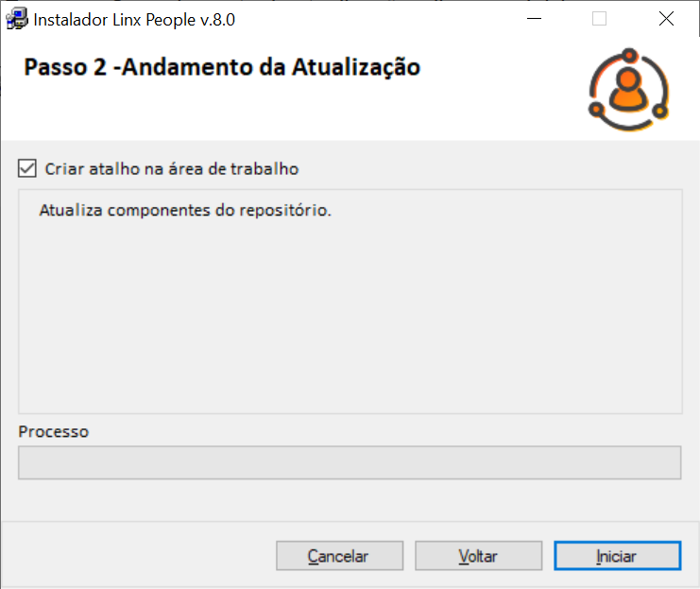Minimize the installer window
Image resolution: width=700 pixels, height=589 pixels.
pos(534,19)
